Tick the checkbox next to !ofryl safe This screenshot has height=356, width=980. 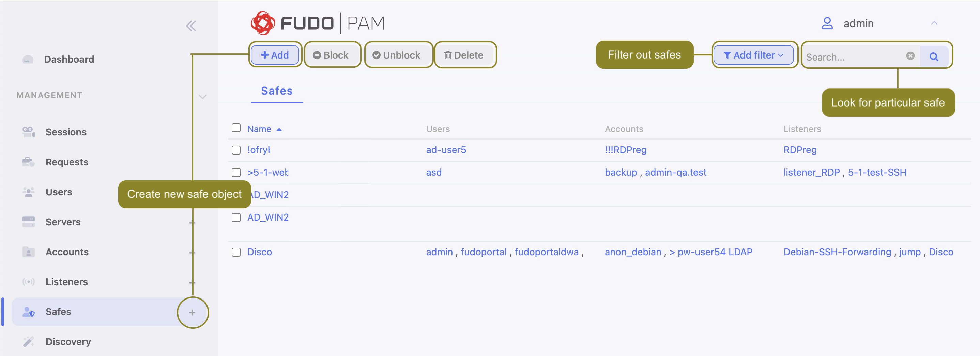tap(235, 150)
